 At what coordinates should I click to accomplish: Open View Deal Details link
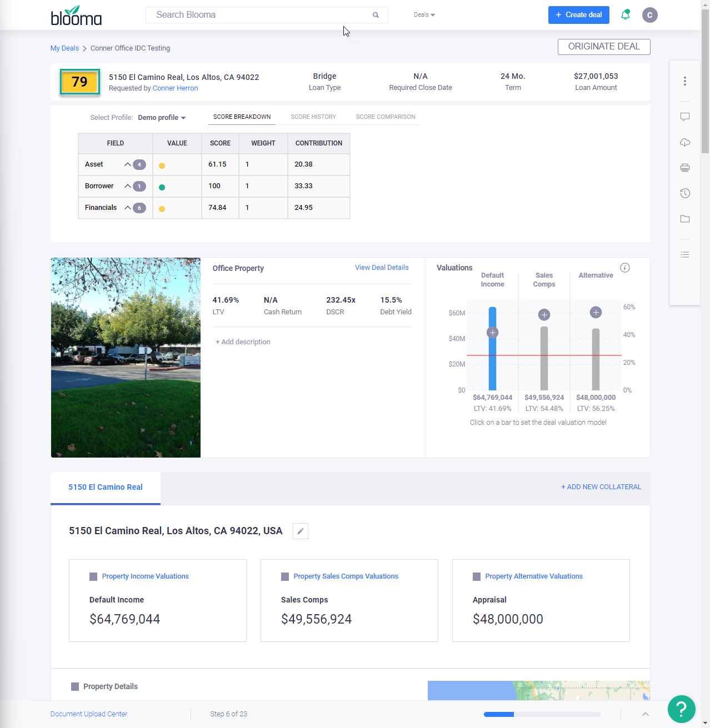coord(382,268)
